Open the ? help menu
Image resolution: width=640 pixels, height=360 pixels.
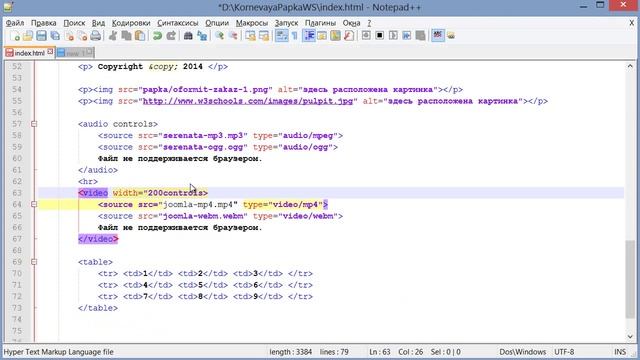(369, 23)
